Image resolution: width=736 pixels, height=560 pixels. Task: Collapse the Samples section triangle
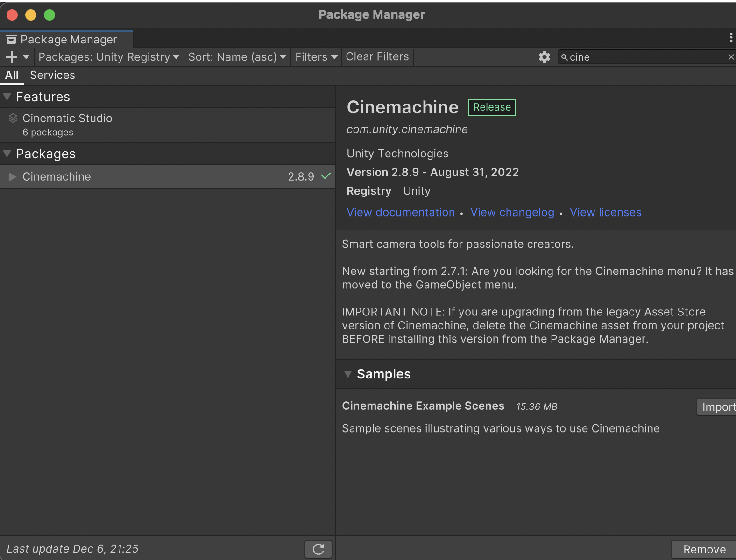click(x=347, y=374)
